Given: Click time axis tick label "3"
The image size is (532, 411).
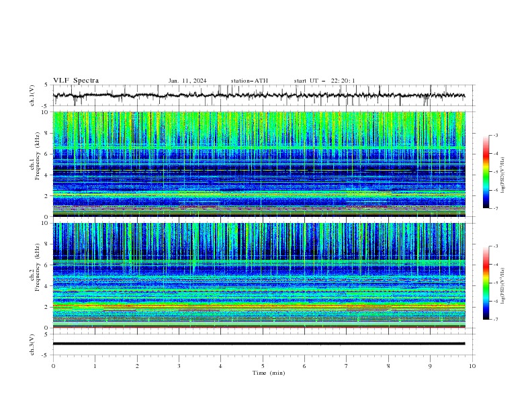Looking at the screenshot, I should pos(179,366).
